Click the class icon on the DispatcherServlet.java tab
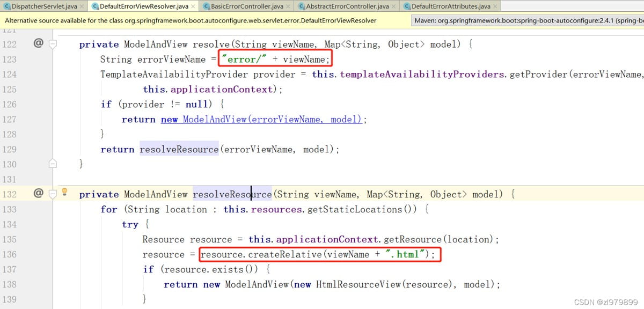 point(7,6)
